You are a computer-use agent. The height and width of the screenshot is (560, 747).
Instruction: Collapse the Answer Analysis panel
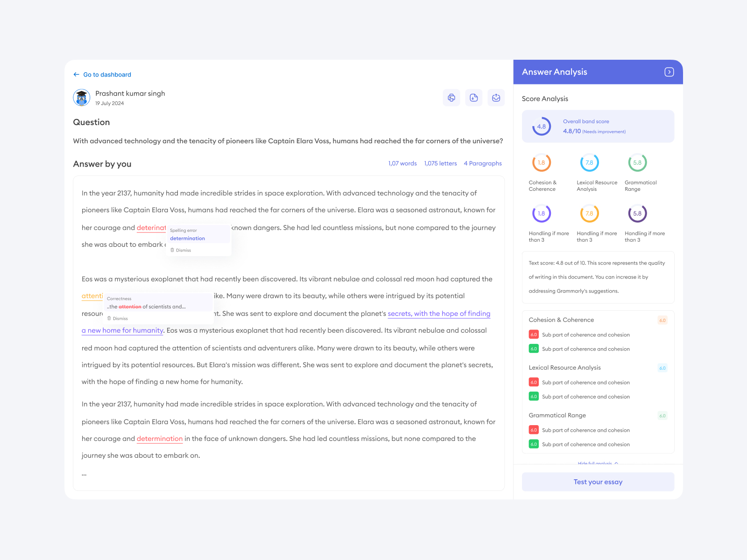[669, 72]
